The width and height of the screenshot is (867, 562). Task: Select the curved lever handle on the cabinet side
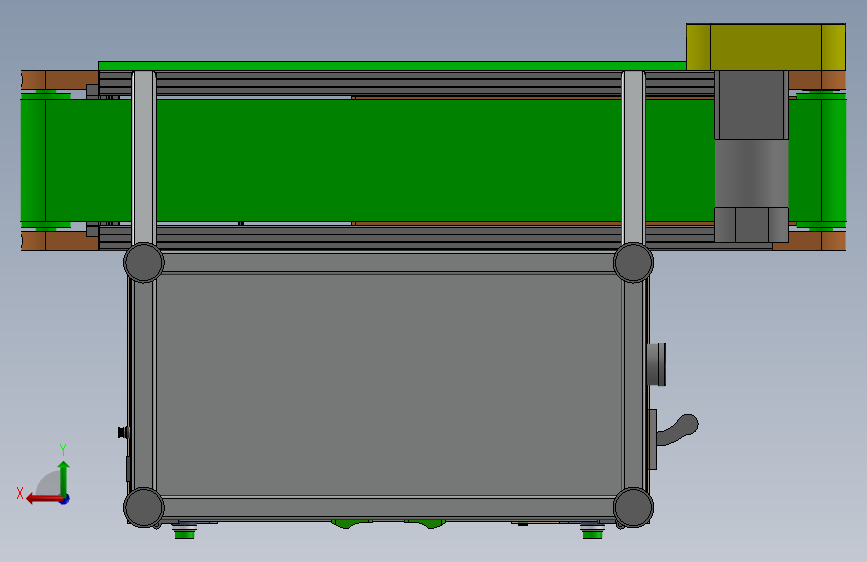tap(677, 429)
